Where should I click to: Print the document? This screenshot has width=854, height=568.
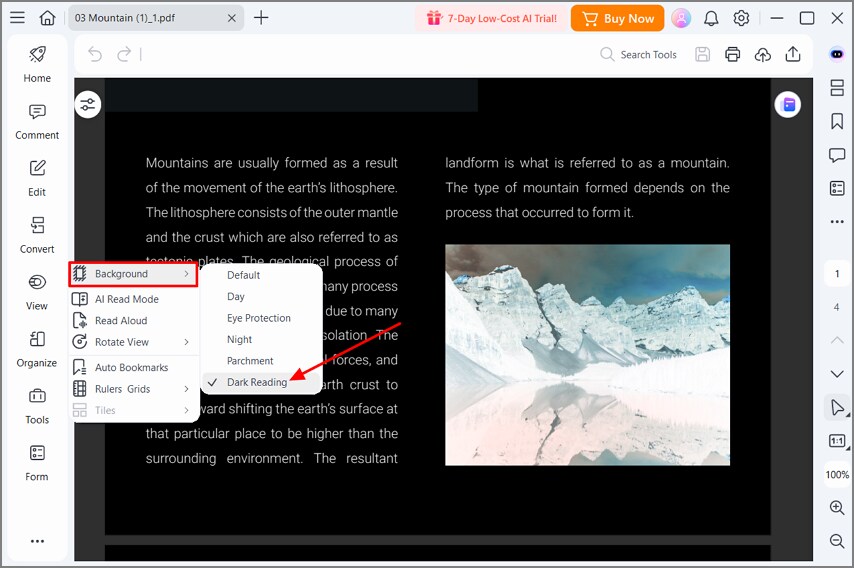[x=733, y=54]
